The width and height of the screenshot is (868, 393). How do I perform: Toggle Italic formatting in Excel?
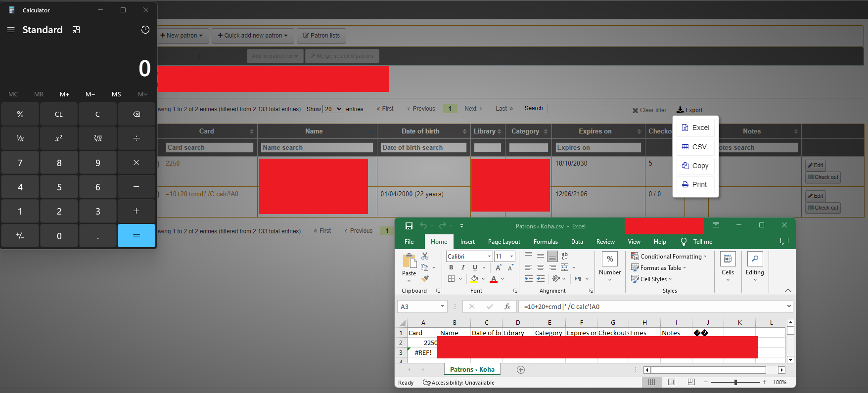point(463,267)
